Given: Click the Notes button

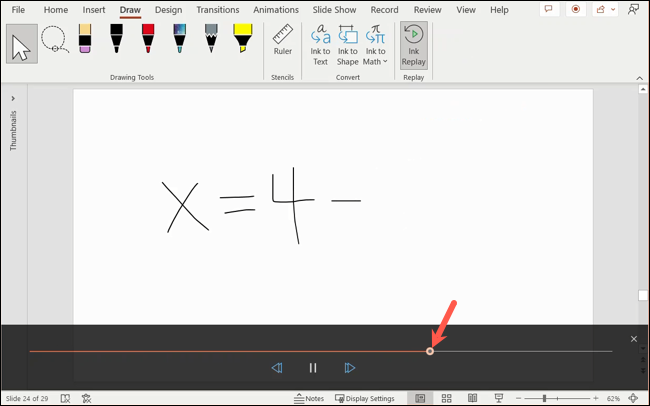Looking at the screenshot, I should click(309, 399).
